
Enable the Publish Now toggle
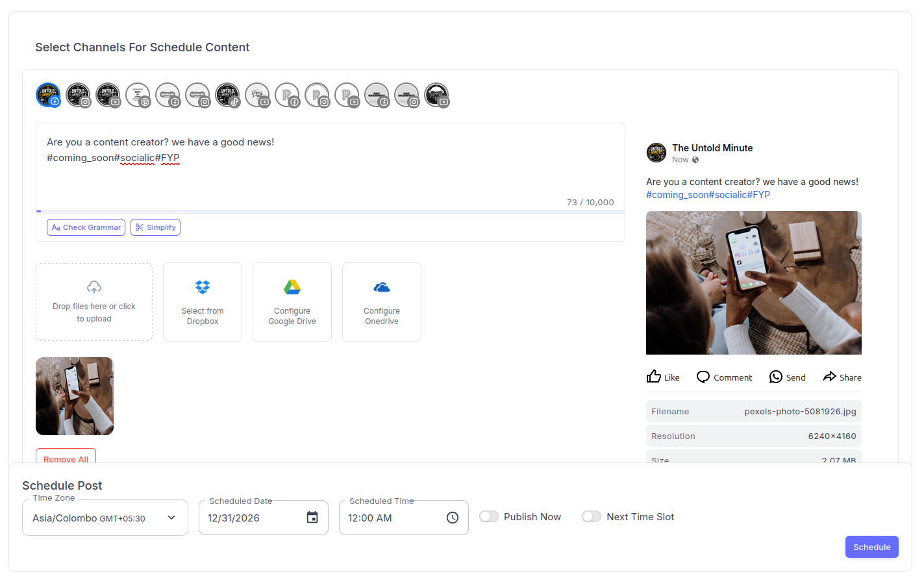click(489, 517)
